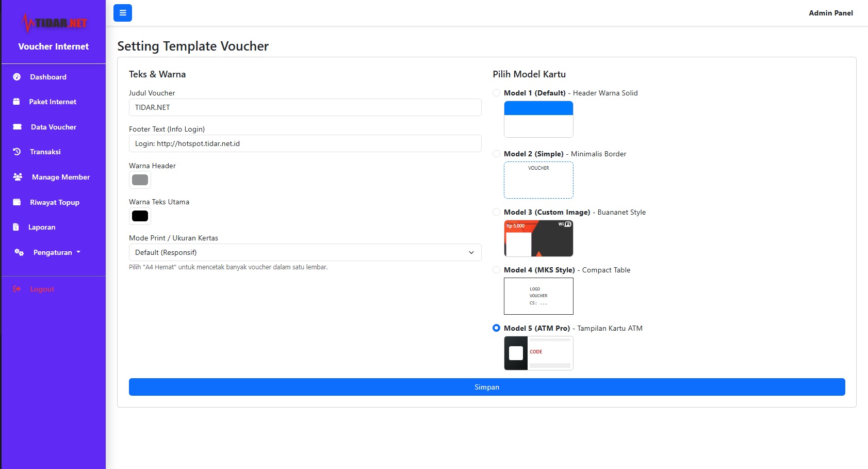Viewport: 868px width, 469px height.
Task: Click the Manage Member users icon
Action: pos(18,177)
